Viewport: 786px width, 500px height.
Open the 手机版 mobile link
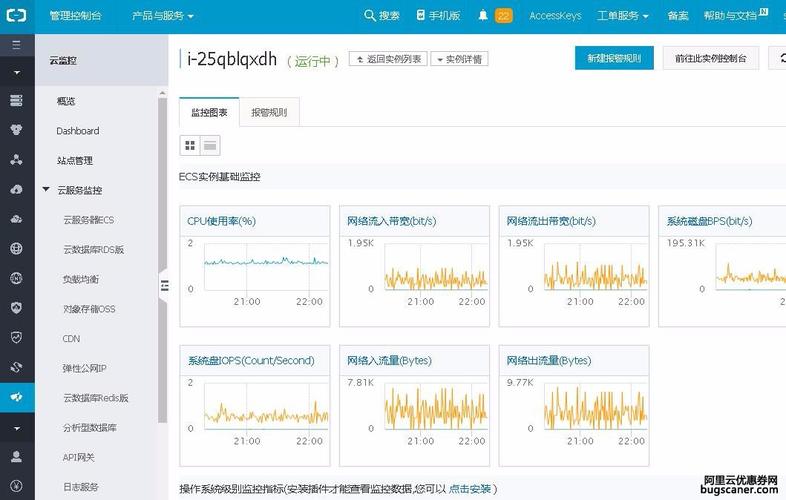pyautogui.click(x=438, y=16)
